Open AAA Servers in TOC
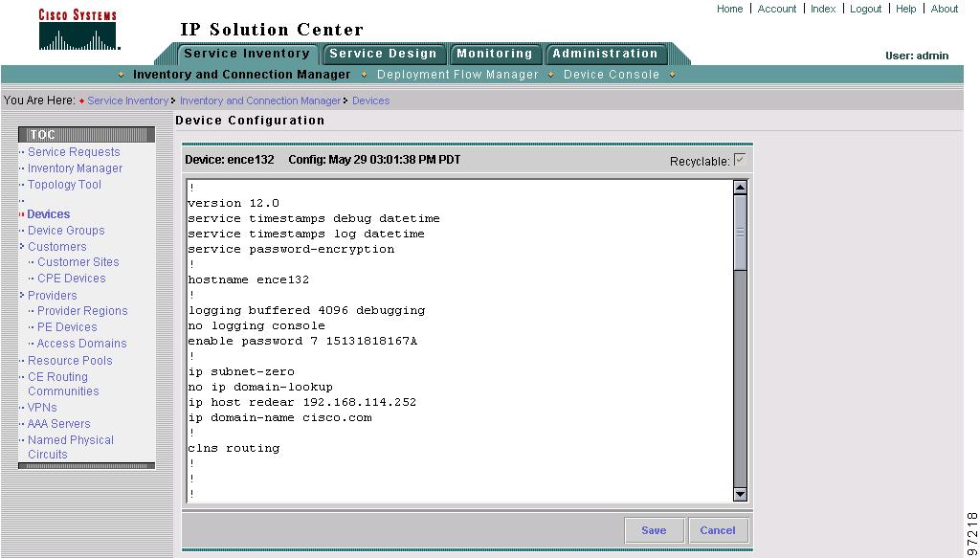Screen dimensions: 980x558 click(x=58, y=424)
